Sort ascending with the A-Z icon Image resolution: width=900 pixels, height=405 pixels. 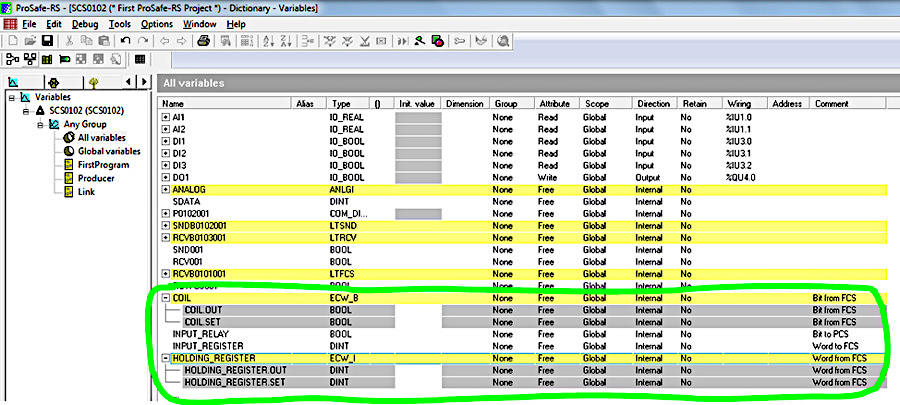269,41
